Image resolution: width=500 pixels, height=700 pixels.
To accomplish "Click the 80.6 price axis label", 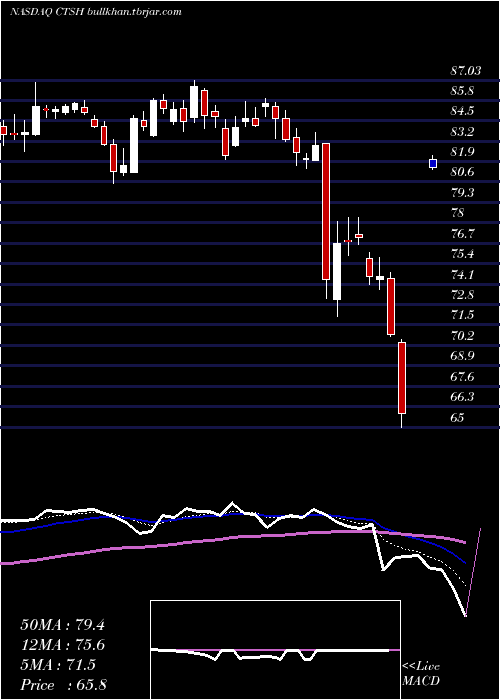I will [462, 172].
